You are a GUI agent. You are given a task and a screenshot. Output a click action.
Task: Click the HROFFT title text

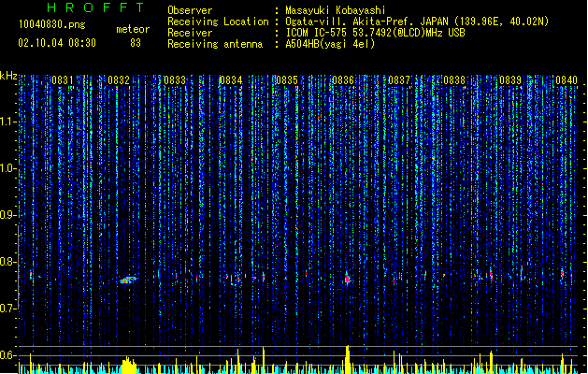(x=95, y=7)
